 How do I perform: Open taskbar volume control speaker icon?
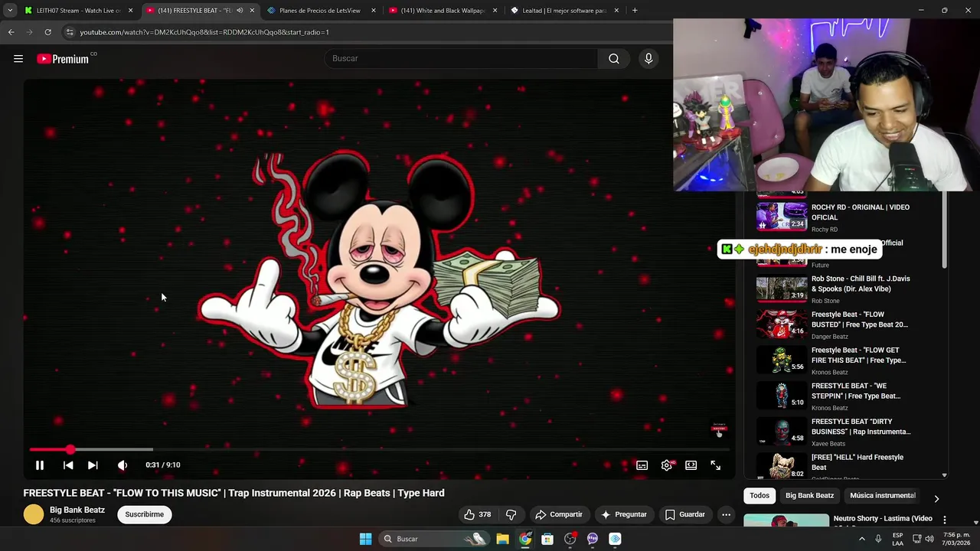pos(929,539)
